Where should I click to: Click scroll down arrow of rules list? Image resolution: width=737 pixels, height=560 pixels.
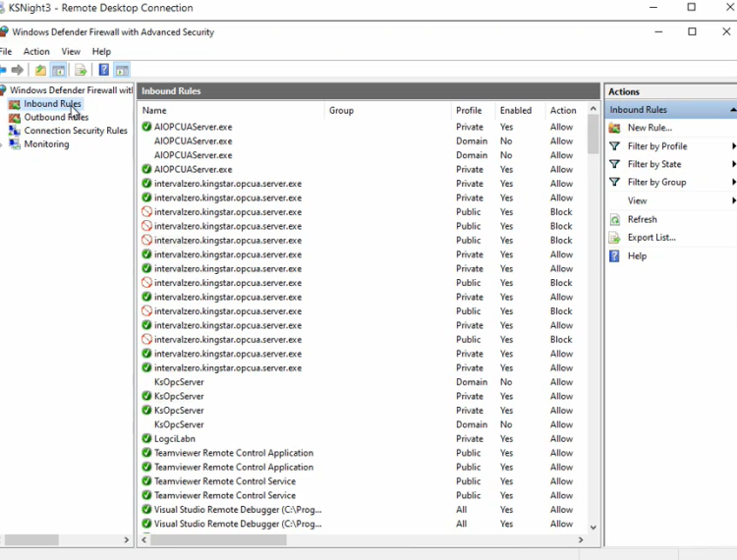594,528
